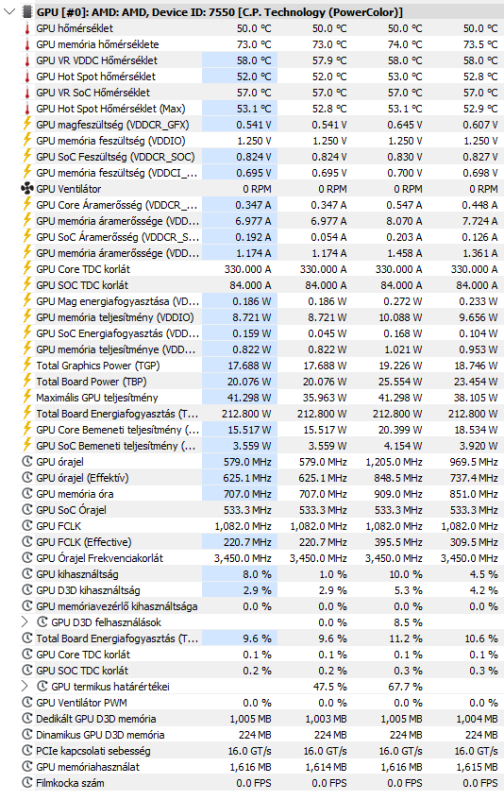Select the GPU Ventilátor PWM row label
Screen dimensions: 504x800
click(x=81, y=703)
